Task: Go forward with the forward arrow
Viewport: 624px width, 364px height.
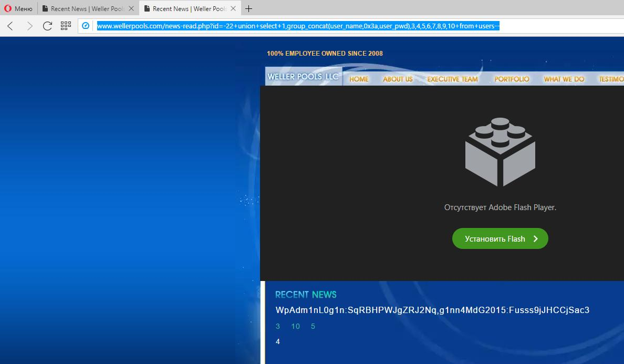Action: (x=29, y=26)
